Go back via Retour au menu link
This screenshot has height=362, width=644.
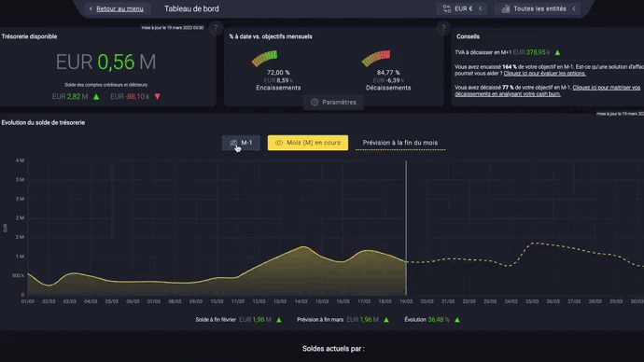pyautogui.click(x=119, y=8)
